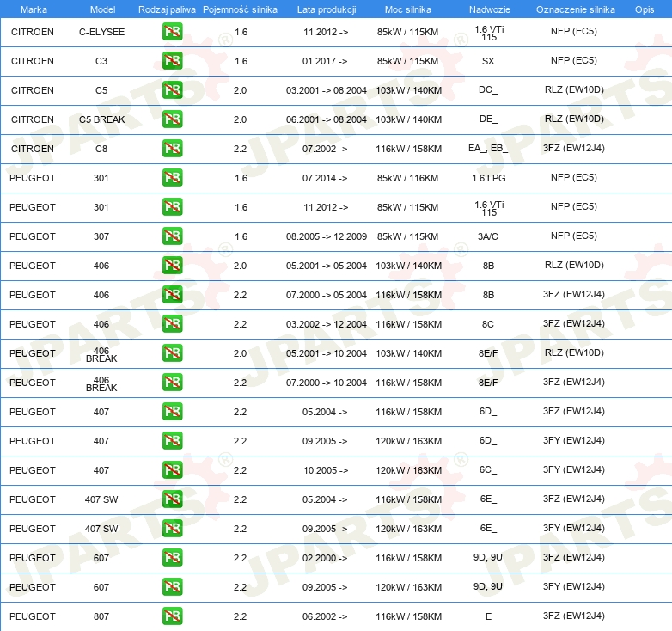Select the 07.2014 -> production date cell
Image resolution: width=672 pixels, height=631 pixels.
point(325,178)
